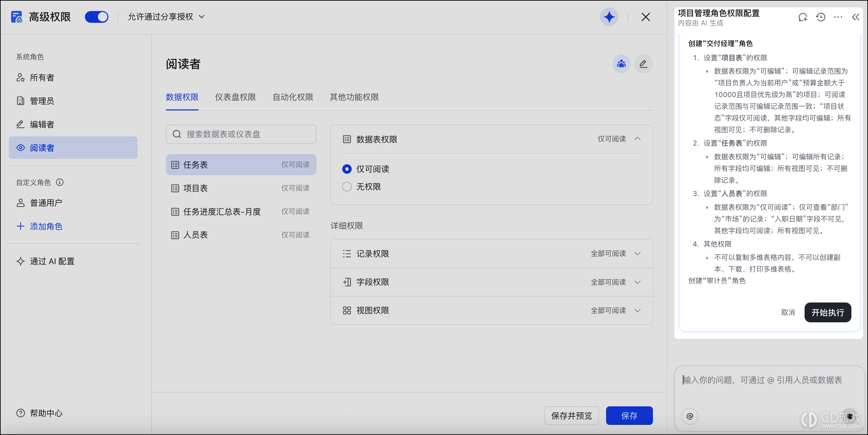Image resolution: width=868 pixels, height=435 pixels.
Task: Switch to the 仪表盘权限 tab
Action: pyautogui.click(x=235, y=97)
